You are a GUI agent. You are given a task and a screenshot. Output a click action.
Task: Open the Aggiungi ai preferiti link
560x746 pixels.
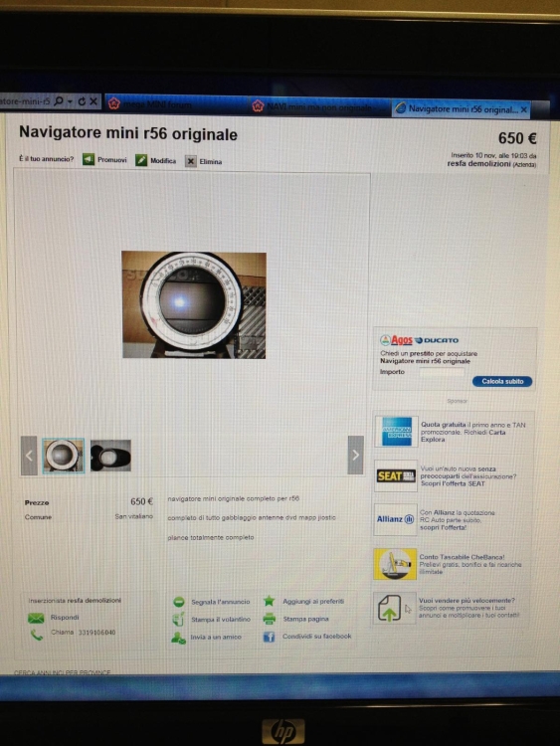coord(313,602)
